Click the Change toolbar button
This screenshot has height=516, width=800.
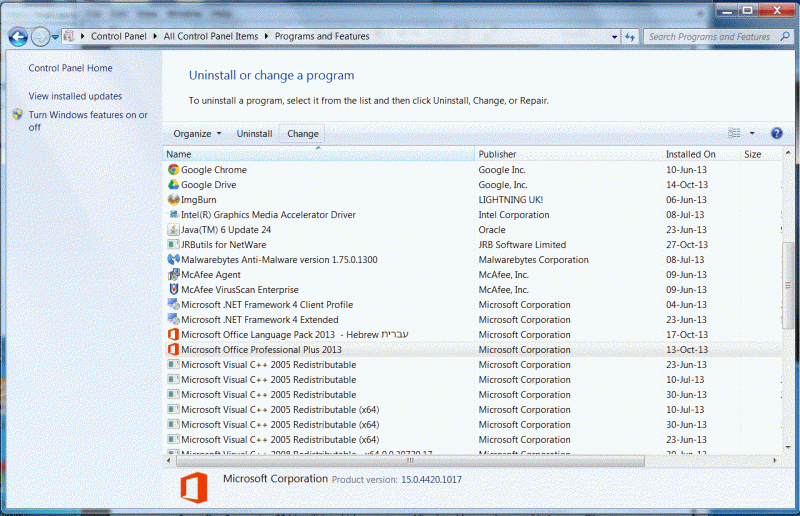click(302, 134)
